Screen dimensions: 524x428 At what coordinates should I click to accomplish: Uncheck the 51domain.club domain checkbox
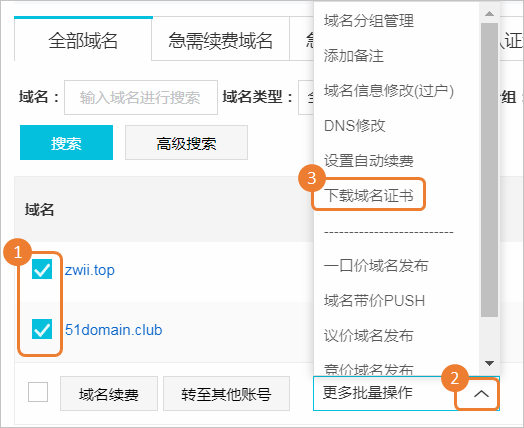pos(42,329)
